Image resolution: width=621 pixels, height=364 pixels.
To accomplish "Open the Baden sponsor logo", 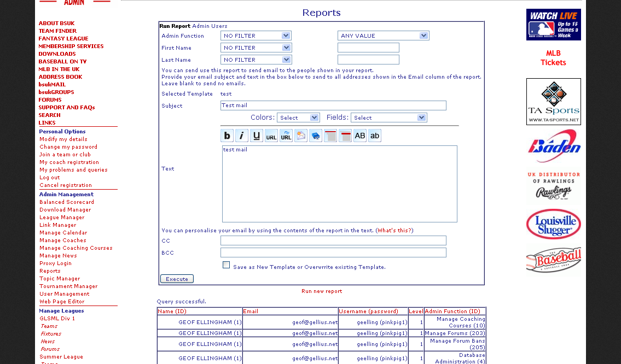I will (x=553, y=147).
